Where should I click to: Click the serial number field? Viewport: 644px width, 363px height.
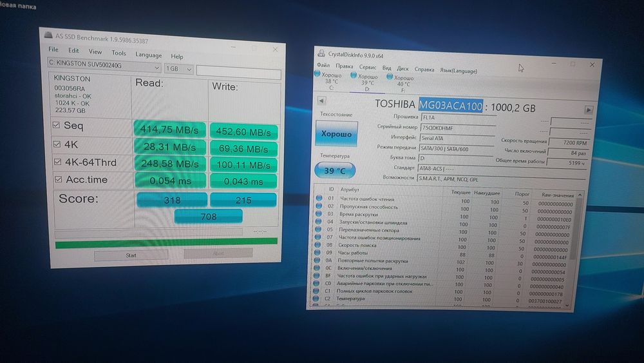coord(458,128)
